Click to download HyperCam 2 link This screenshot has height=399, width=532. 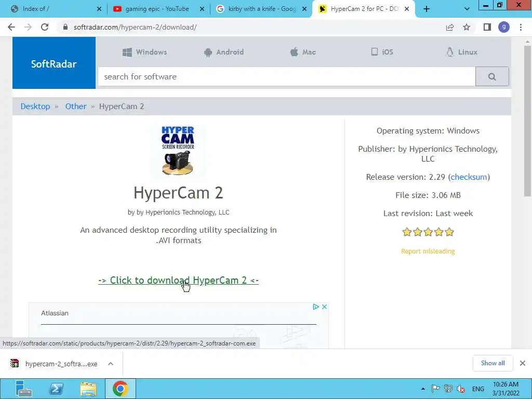[x=179, y=280]
